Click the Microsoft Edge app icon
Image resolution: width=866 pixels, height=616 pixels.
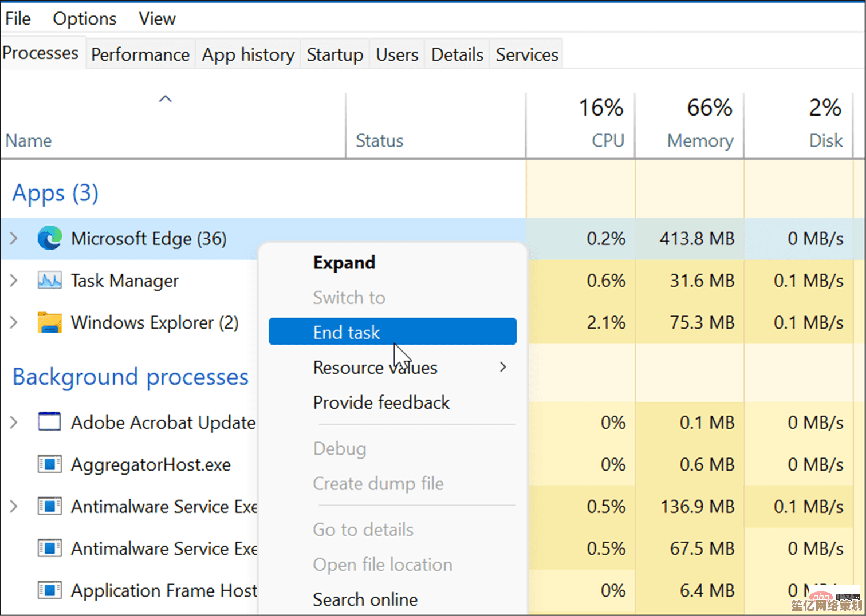pos(50,238)
